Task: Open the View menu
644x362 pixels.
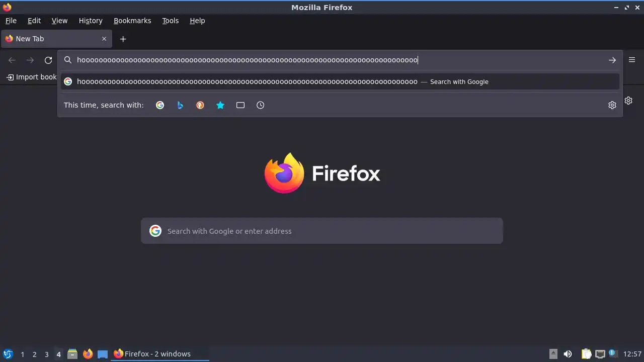Action: 59,21
